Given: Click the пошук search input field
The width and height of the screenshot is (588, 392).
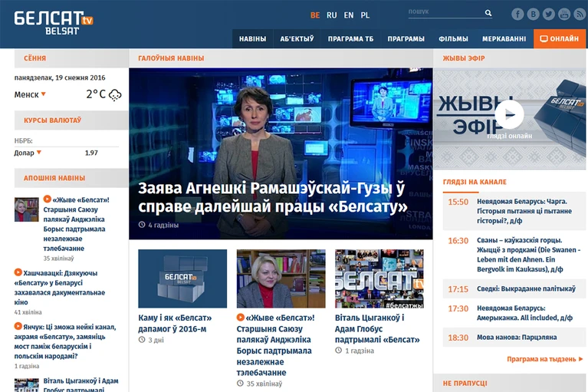Looking at the screenshot, I should click(x=445, y=12).
